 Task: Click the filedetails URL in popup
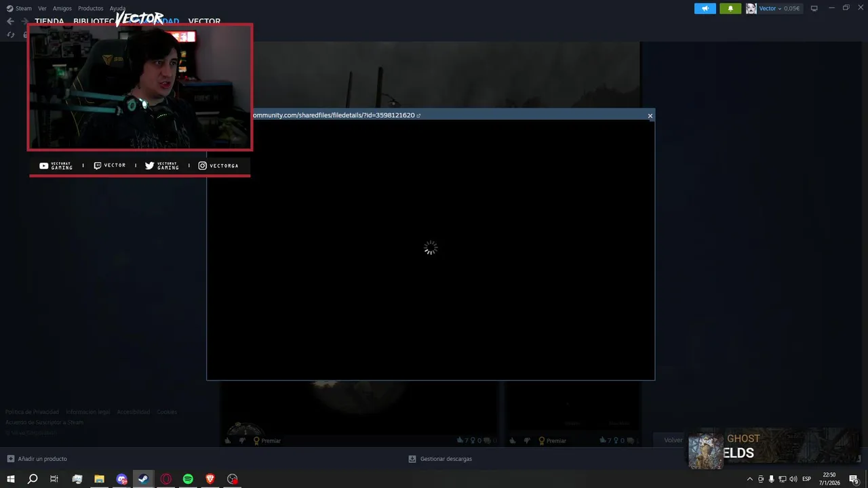(333, 115)
